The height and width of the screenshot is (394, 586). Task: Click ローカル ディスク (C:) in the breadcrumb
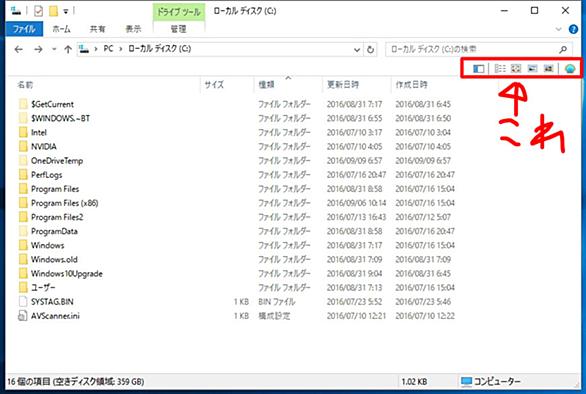(x=159, y=49)
